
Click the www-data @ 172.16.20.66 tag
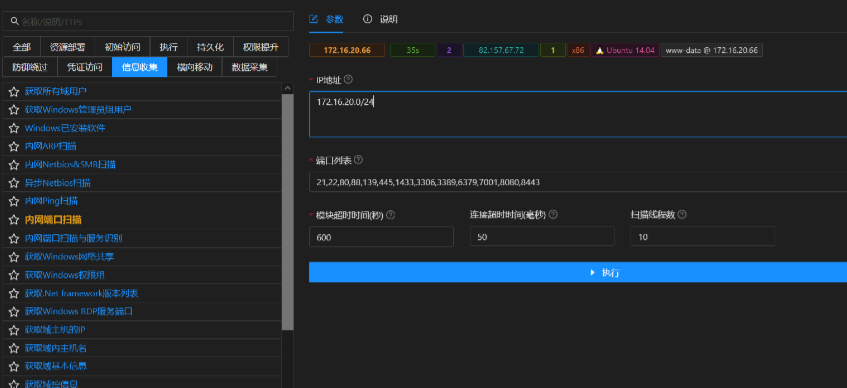[711, 50]
